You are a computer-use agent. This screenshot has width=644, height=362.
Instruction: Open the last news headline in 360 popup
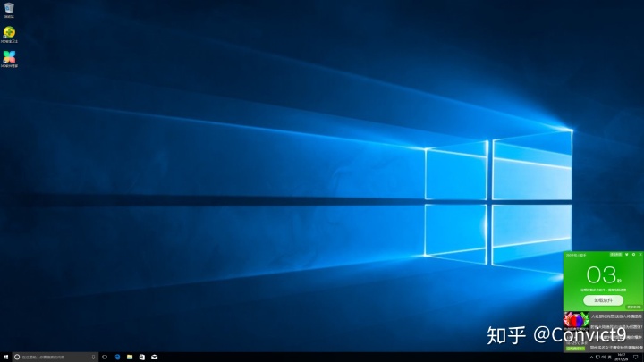[x=616, y=348]
